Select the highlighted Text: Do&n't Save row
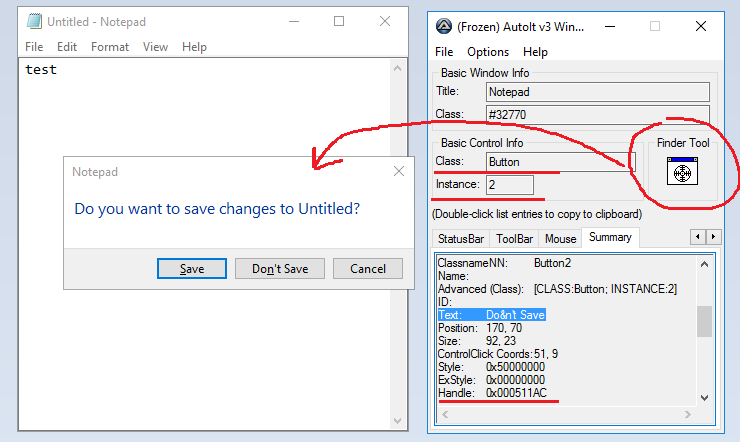The height and width of the screenshot is (442, 740). [x=491, y=315]
